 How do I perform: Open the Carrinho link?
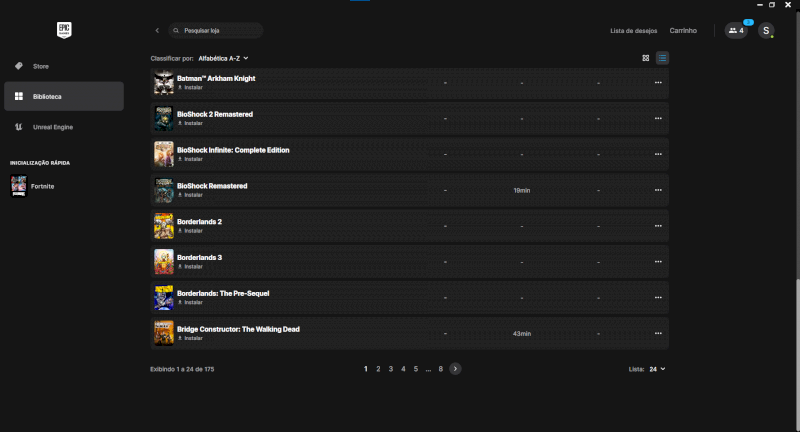[683, 31]
